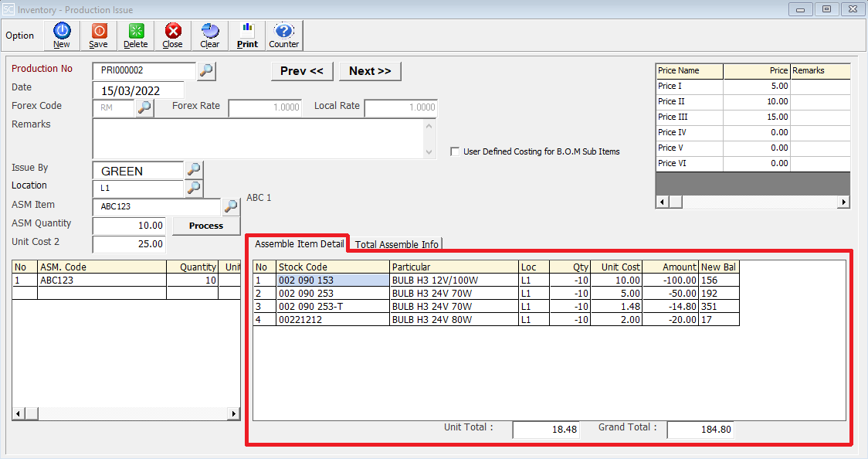Screen dimensions: 868x459
Task: Click the Unit Cost column header
Action: [616, 267]
